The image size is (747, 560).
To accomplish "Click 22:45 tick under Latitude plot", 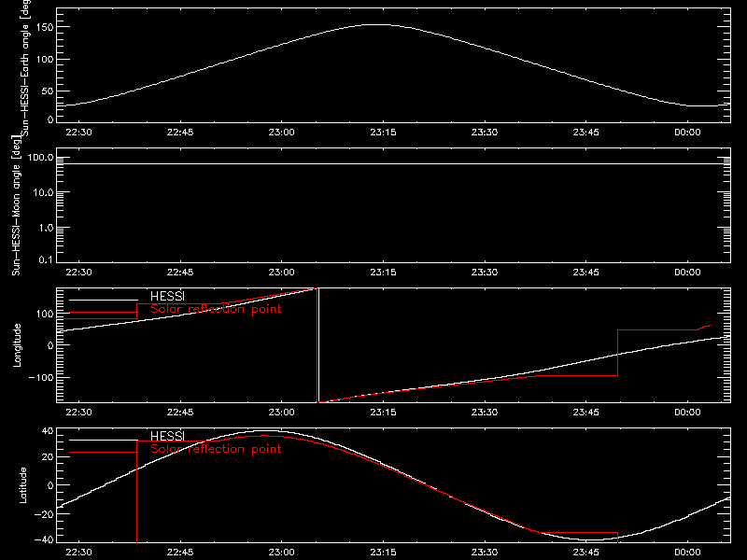I will tap(180, 552).
